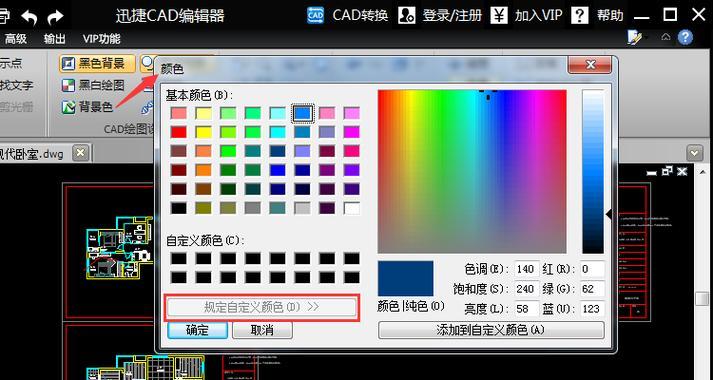Select the bright yellow basic color swatch

(203, 132)
